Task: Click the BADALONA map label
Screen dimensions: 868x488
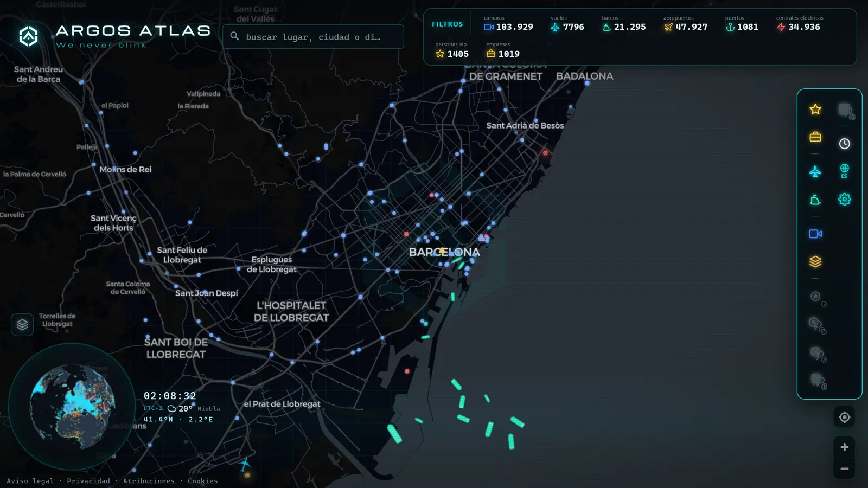Action: [584, 76]
